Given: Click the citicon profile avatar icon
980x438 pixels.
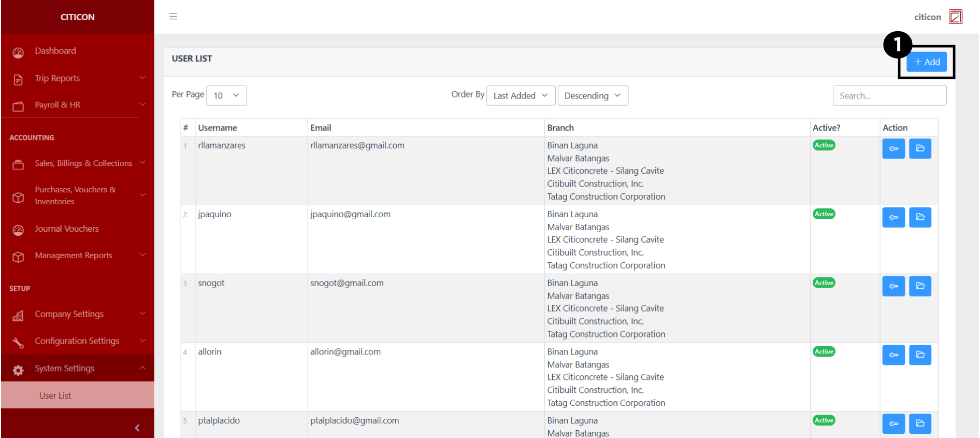Looking at the screenshot, I should [955, 17].
